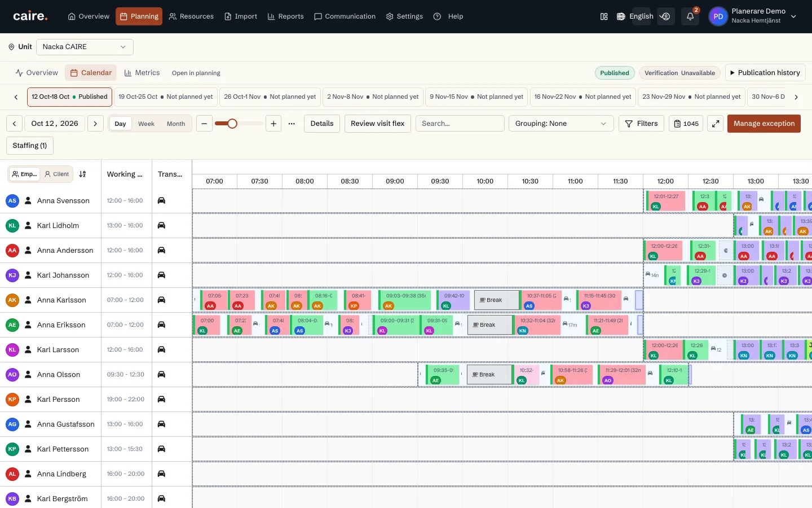The height and width of the screenshot is (508, 812).
Task: Click Open in planning link
Action: click(196, 73)
